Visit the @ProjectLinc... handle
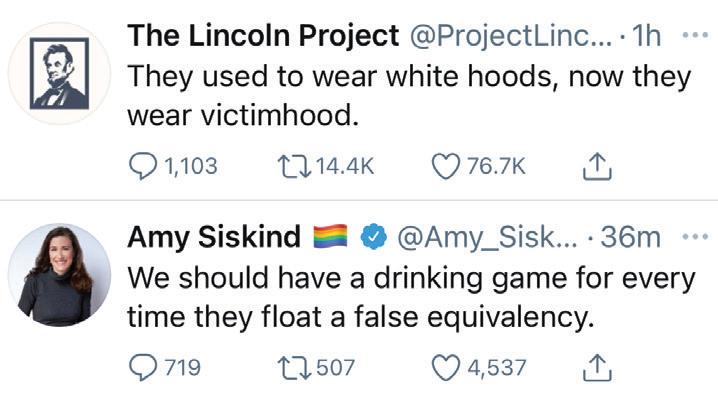Image resolution: width=718 pixels, height=395 pixels. (x=510, y=36)
